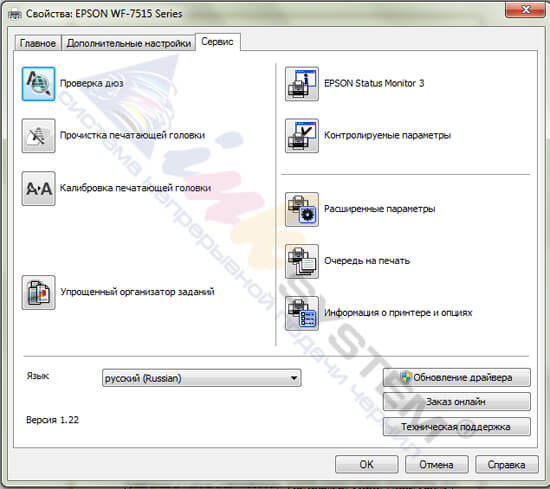Screen dimensions: 550x489
Task: Open extended settings gear printer icon
Action: 302,209
